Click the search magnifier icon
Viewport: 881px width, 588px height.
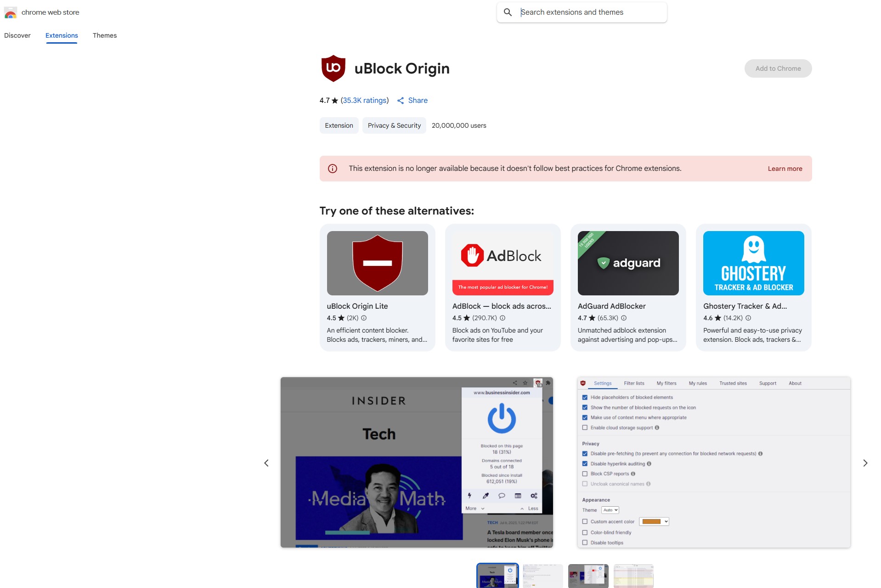508,12
